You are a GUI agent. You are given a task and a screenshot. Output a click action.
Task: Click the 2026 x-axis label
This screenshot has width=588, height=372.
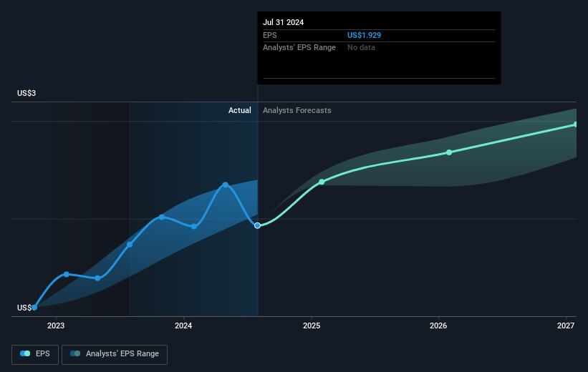click(438, 325)
